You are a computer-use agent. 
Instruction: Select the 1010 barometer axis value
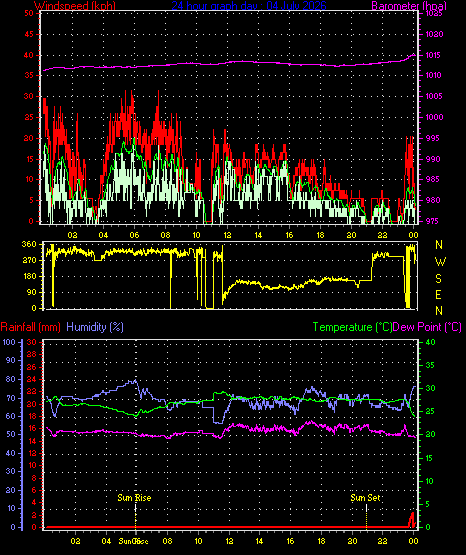(434, 75)
